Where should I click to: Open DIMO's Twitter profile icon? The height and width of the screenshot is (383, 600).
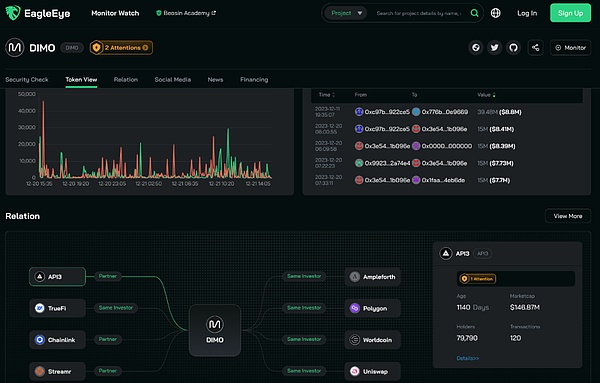coord(494,47)
